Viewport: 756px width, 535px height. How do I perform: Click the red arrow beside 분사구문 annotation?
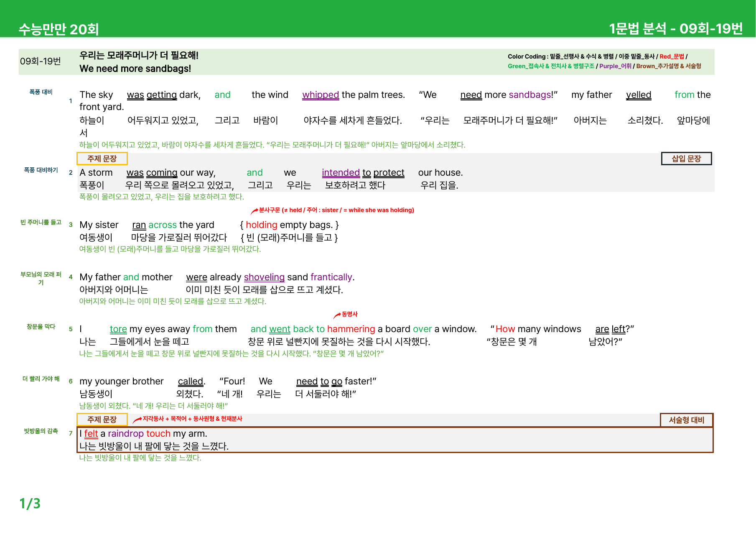[254, 211]
